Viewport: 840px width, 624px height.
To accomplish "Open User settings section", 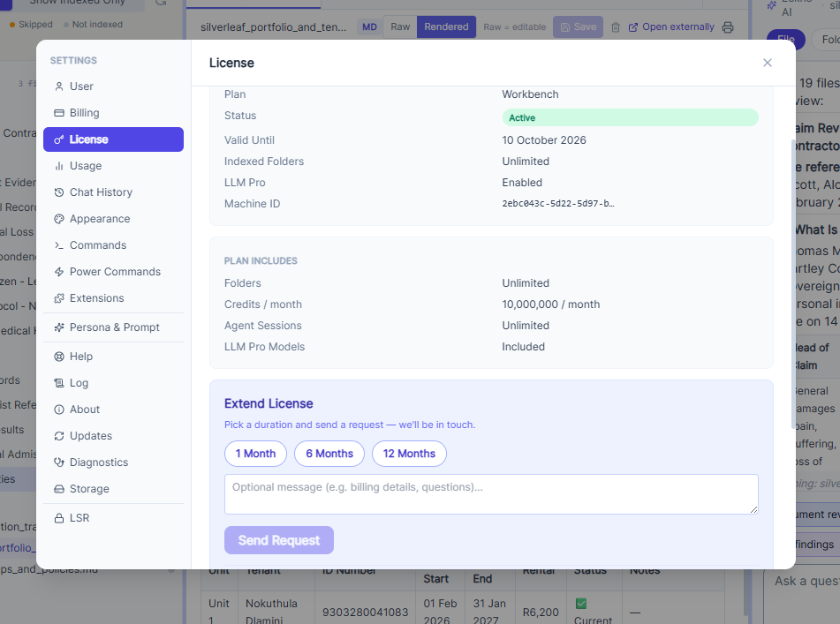I will pos(113,86).
